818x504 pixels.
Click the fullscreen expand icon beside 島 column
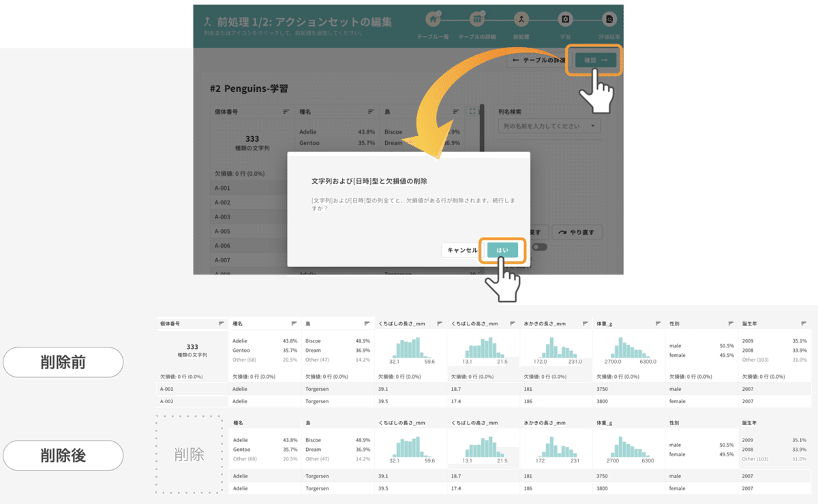click(x=472, y=112)
